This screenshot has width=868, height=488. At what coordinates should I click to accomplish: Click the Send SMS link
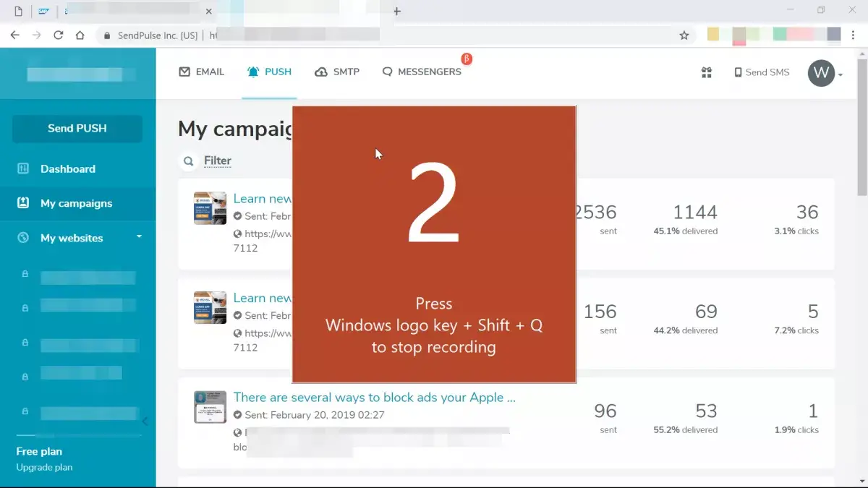(x=762, y=72)
